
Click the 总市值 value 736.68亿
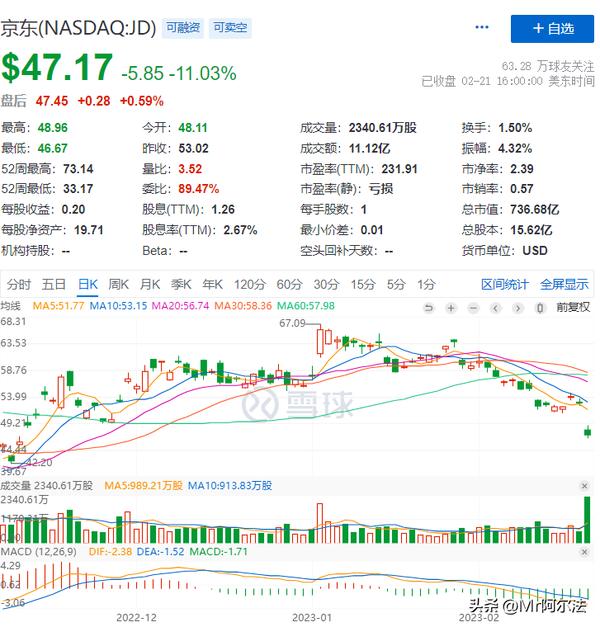click(x=534, y=209)
